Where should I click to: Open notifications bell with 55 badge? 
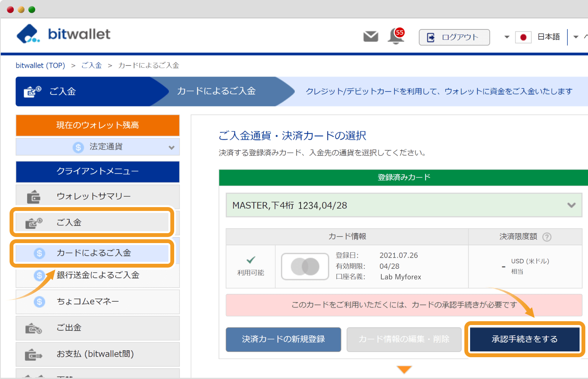[396, 36]
